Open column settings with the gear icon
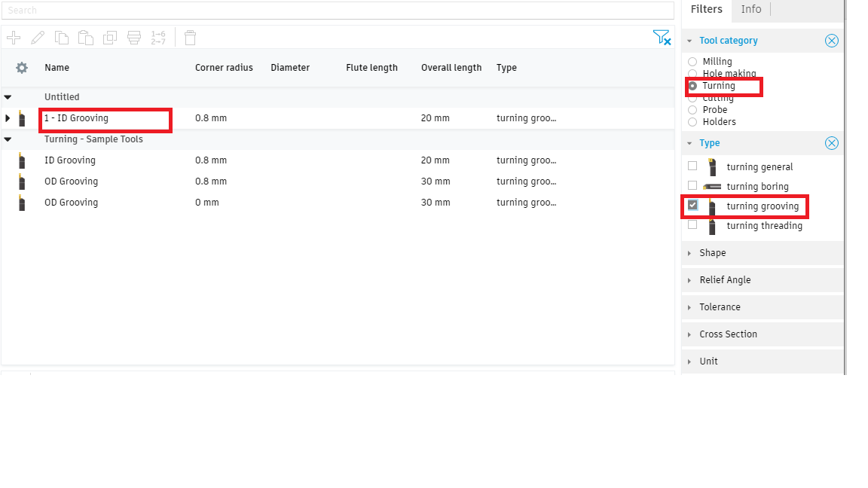The height and width of the screenshot is (488, 868). pyautogui.click(x=22, y=68)
